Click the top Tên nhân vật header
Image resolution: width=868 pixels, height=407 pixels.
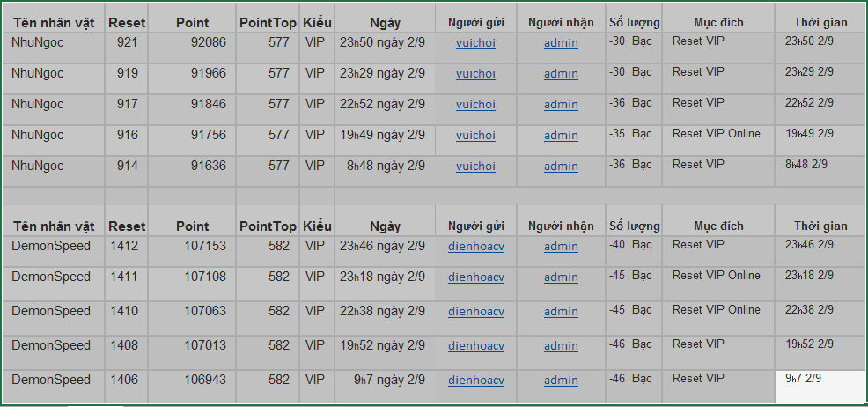click(54, 23)
